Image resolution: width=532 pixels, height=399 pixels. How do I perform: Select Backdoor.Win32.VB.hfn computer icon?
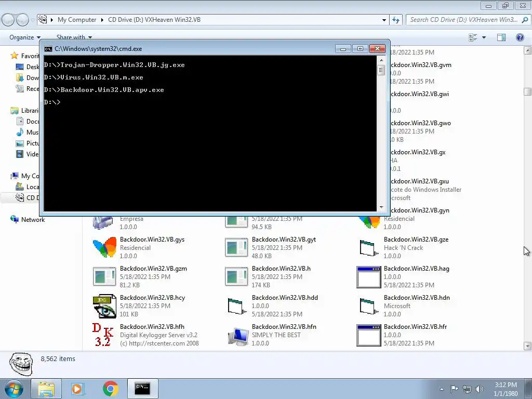coord(237,336)
